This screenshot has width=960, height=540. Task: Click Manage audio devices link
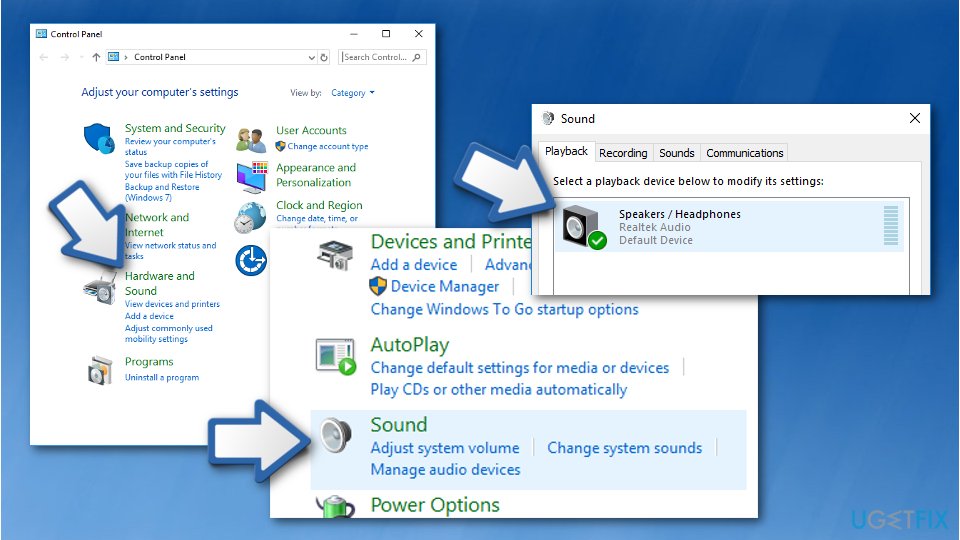[445, 470]
